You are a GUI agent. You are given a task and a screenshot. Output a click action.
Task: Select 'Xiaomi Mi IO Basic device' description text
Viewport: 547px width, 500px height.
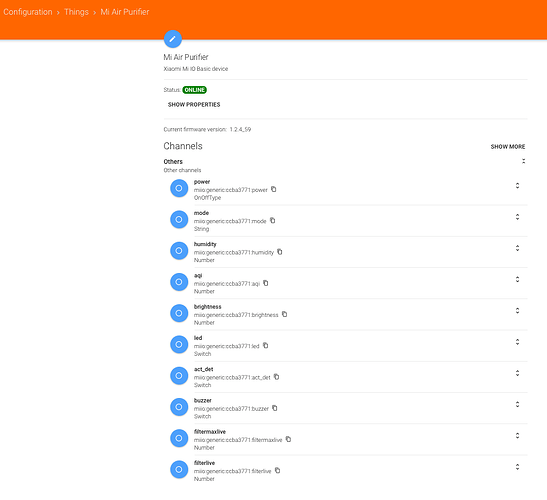pyautogui.click(x=196, y=69)
